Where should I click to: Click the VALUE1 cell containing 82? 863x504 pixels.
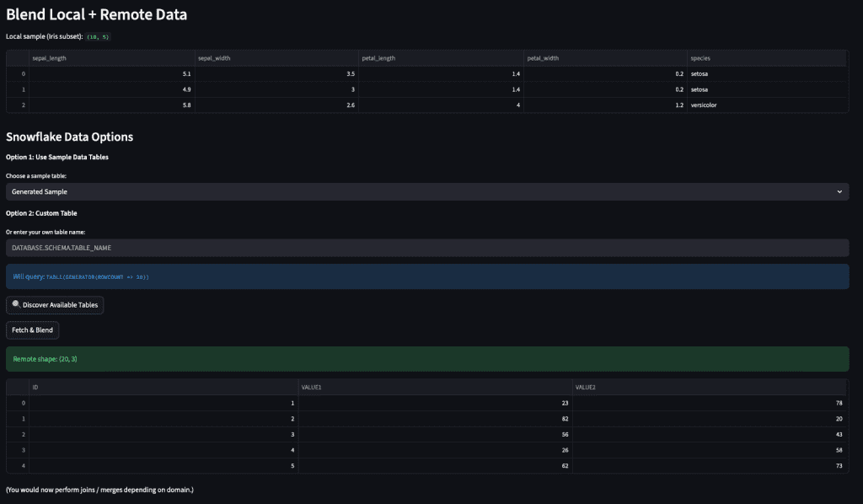(x=434, y=419)
